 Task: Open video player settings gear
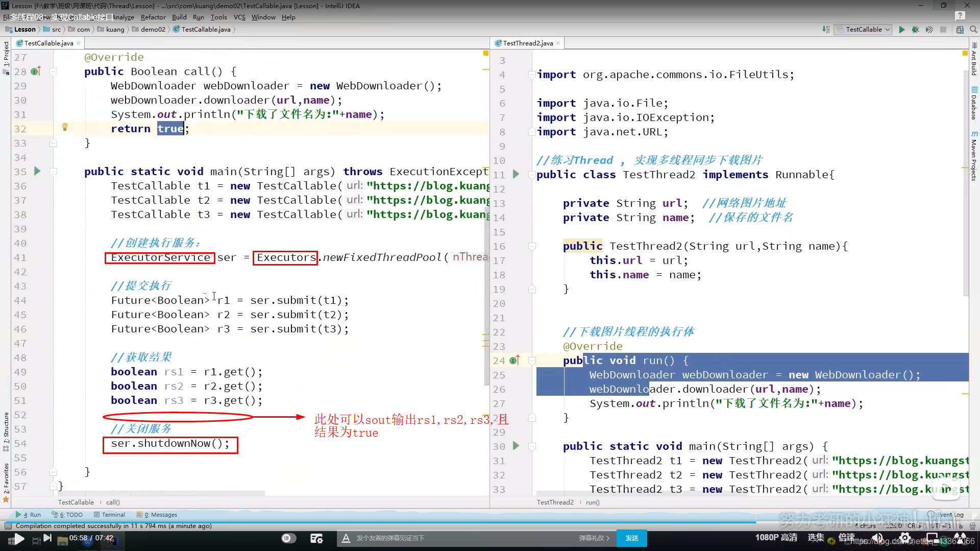905,538
